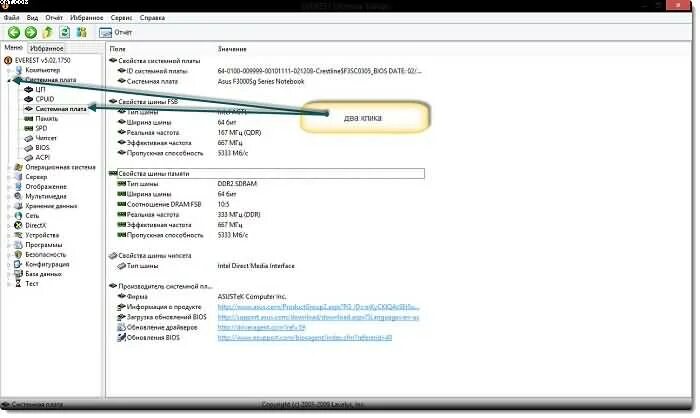Expand the Операционная система node arrow
Screen dimensions: 700x418
[x=9, y=167]
